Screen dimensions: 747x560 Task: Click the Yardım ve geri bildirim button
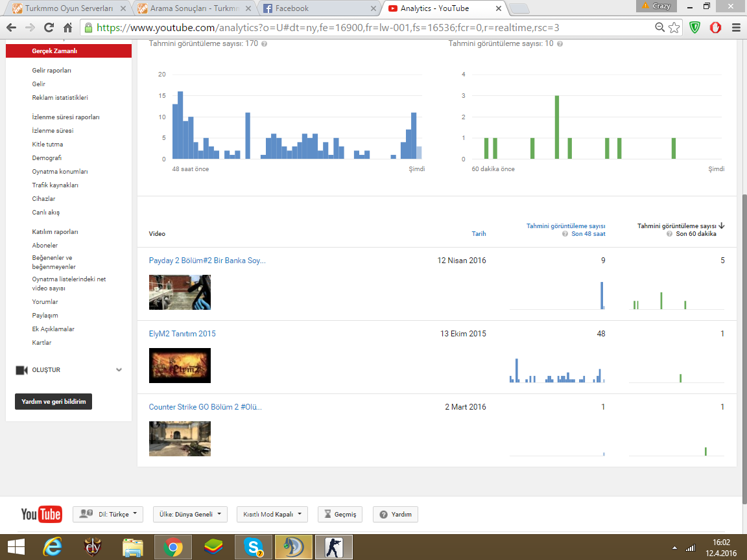click(54, 402)
